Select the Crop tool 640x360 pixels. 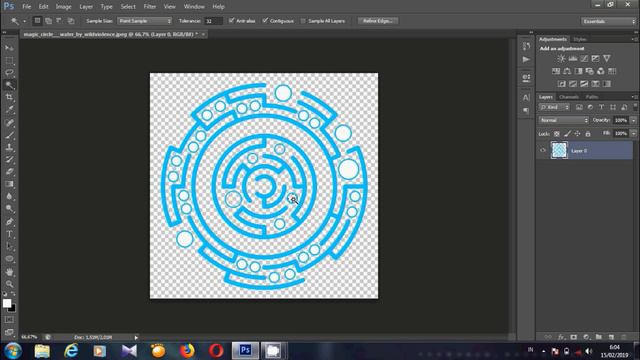click(x=9, y=97)
